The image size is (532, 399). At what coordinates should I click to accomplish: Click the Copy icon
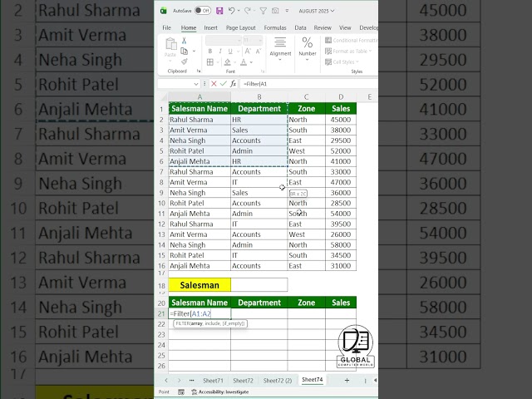pos(185,52)
